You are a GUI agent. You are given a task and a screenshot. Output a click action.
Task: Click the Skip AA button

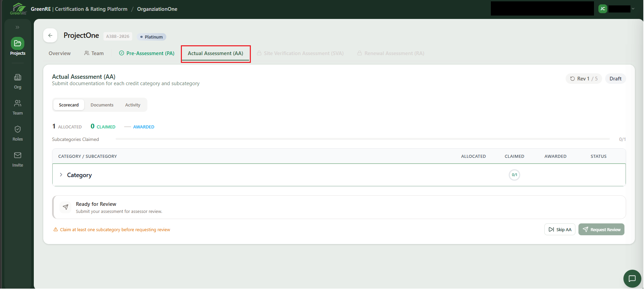point(560,229)
